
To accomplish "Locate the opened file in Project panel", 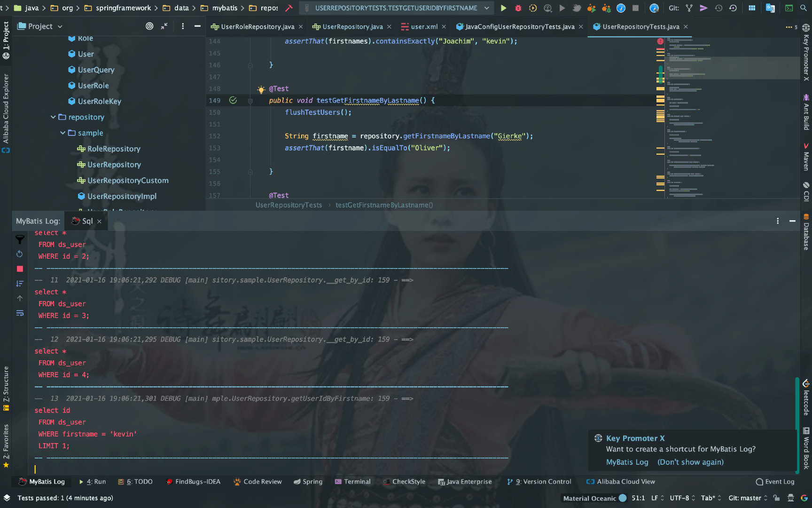I will [149, 26].
